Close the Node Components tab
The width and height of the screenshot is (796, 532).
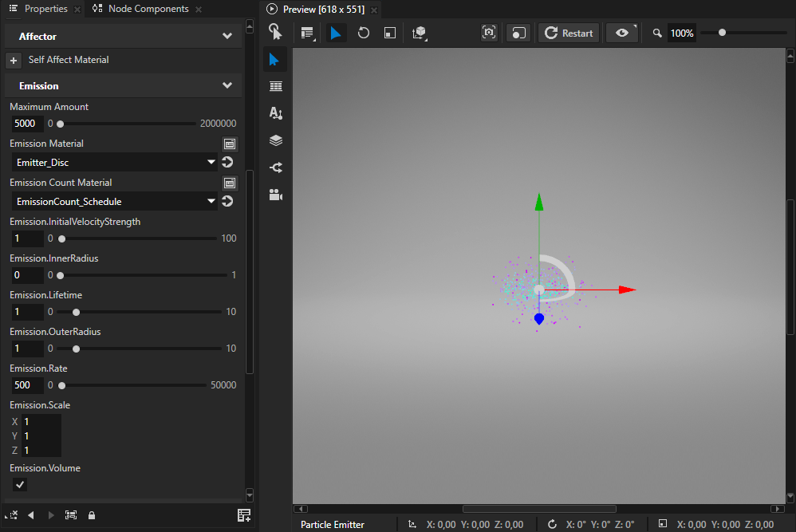click(199, 9)
